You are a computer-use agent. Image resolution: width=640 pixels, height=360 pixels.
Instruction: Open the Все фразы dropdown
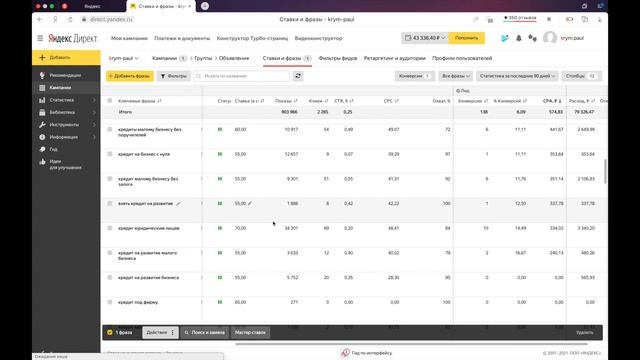point(456,76)
